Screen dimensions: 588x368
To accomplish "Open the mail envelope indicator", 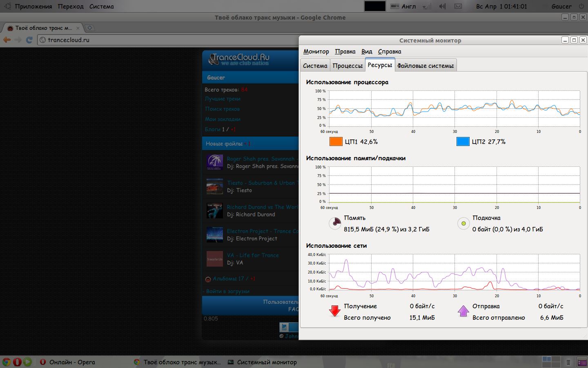I will tap(458, 6).
